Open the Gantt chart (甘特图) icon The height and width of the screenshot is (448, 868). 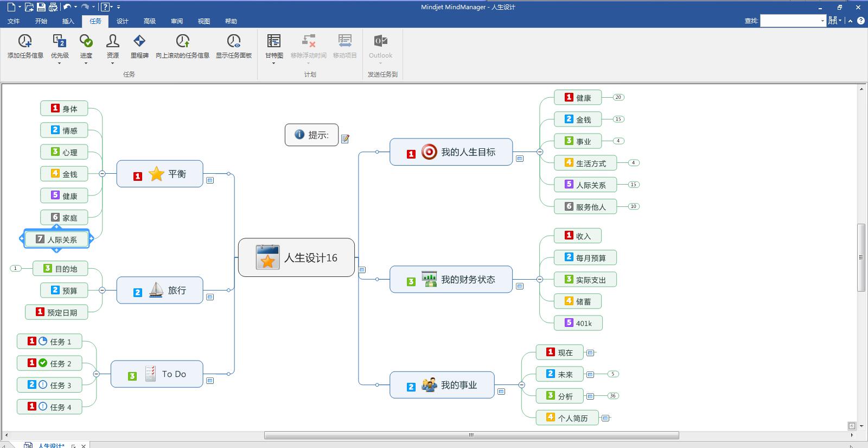274,41
